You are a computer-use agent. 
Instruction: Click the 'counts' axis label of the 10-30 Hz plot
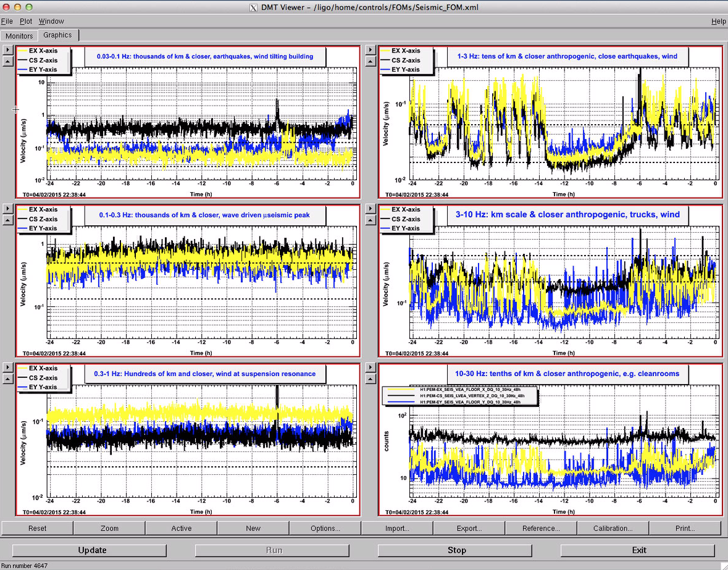click(386, 442)
